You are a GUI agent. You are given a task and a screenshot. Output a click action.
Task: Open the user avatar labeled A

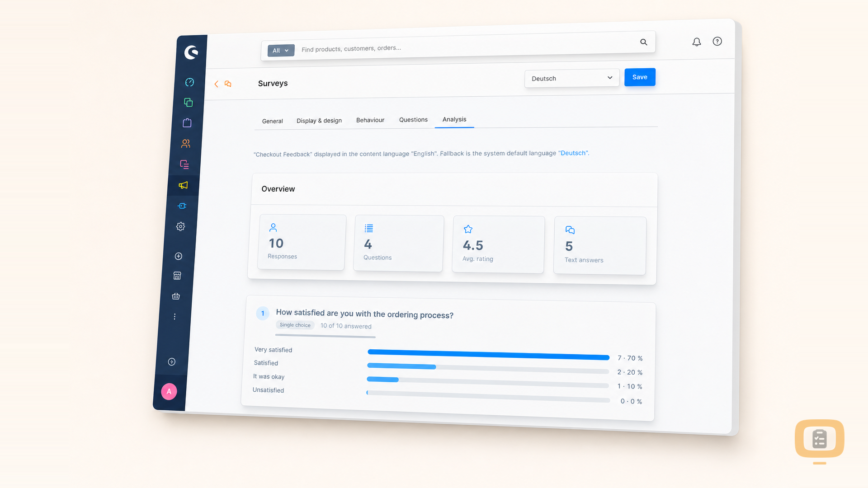[169, 392]
